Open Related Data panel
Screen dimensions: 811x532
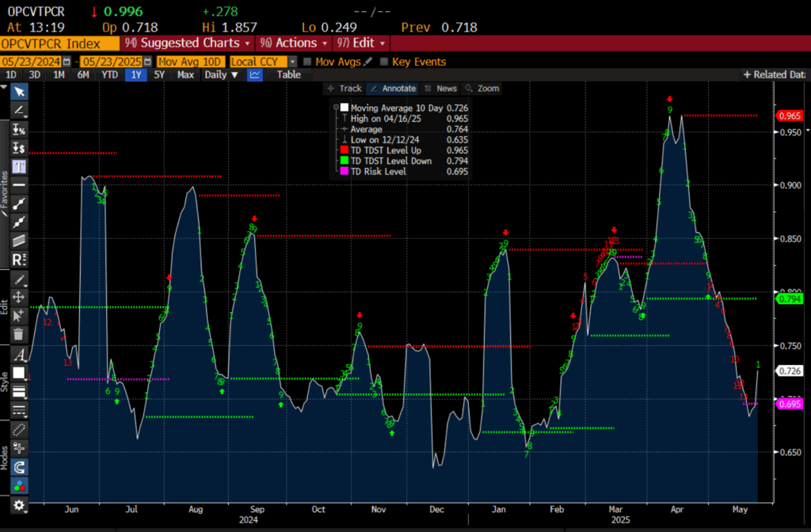[775, 75]
